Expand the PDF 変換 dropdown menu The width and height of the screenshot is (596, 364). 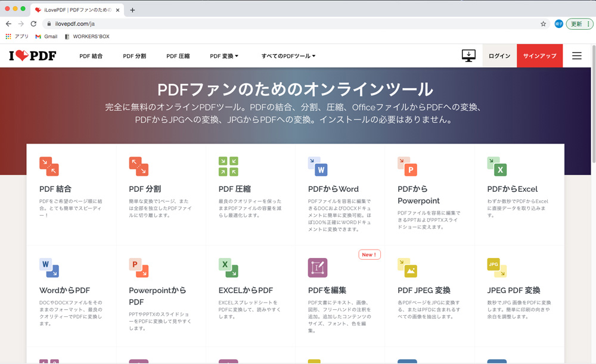[224, 56]
